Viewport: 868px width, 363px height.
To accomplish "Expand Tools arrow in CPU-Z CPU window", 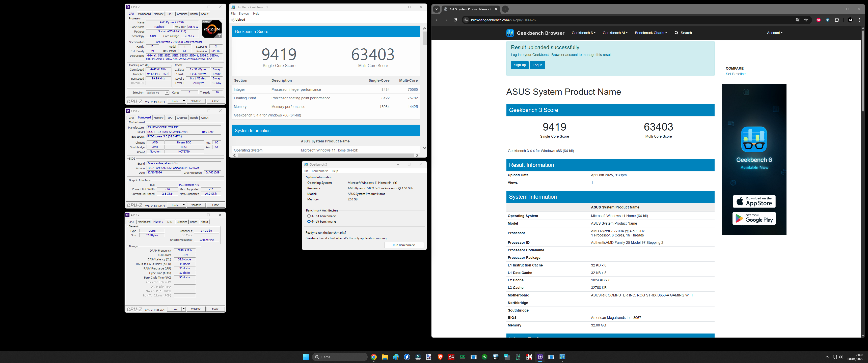I will coord(184,101).
